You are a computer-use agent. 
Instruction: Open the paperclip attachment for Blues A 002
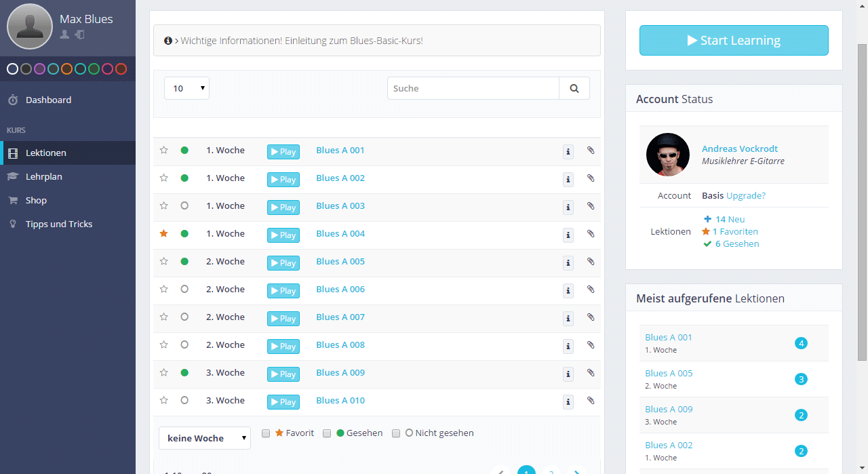(x=591, y=178)
